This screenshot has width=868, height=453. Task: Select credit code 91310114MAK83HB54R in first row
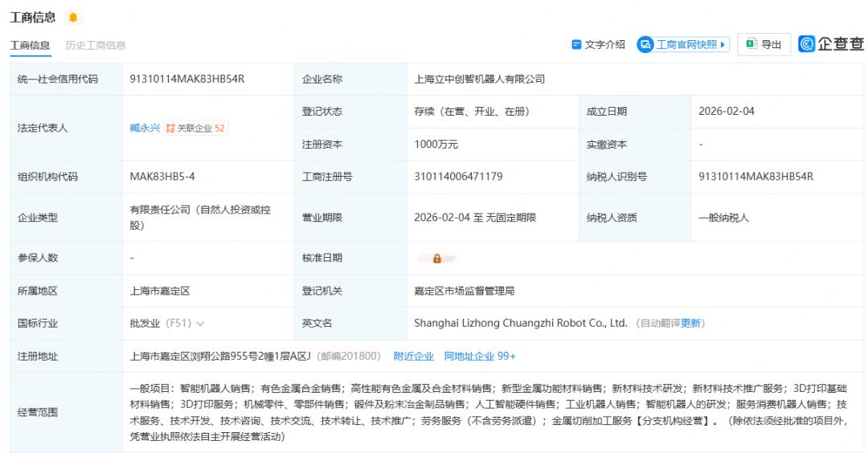click(187, 79)
